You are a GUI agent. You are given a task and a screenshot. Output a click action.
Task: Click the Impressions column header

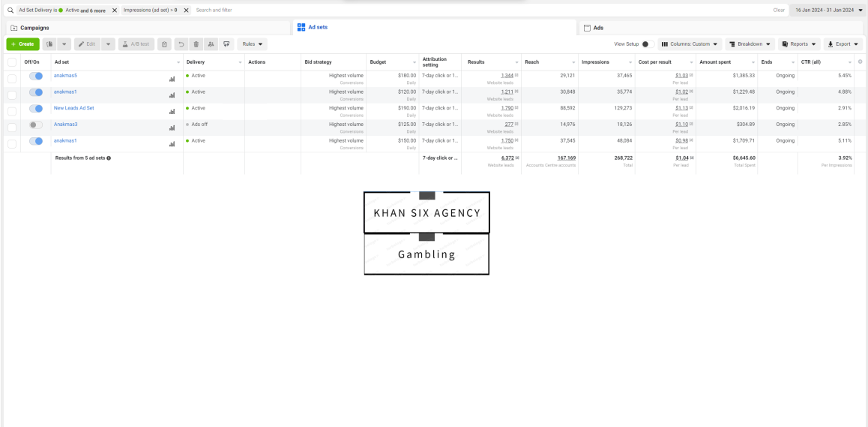[595, 62]
